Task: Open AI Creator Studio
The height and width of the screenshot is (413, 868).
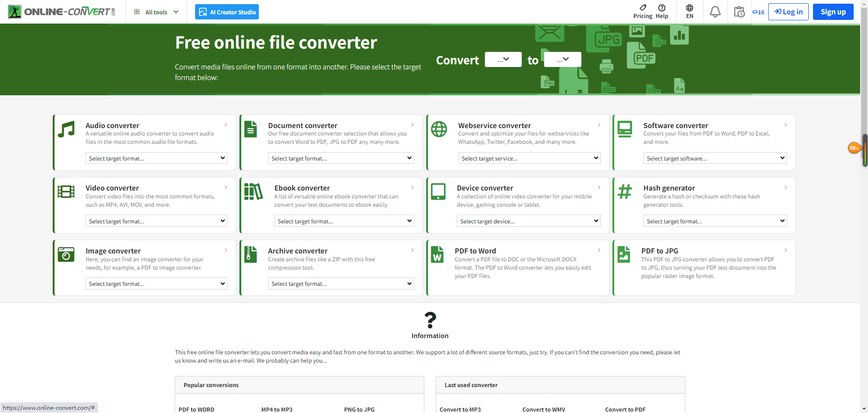Action: coord(227,12)
